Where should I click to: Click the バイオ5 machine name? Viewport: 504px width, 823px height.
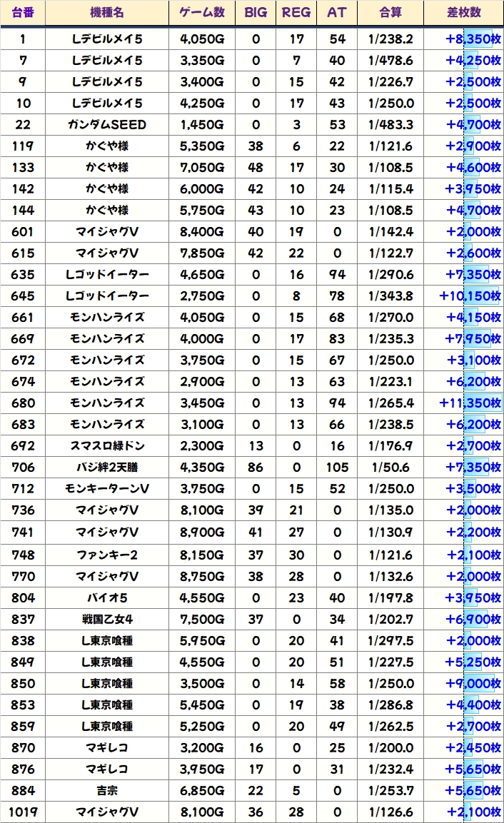107,598
